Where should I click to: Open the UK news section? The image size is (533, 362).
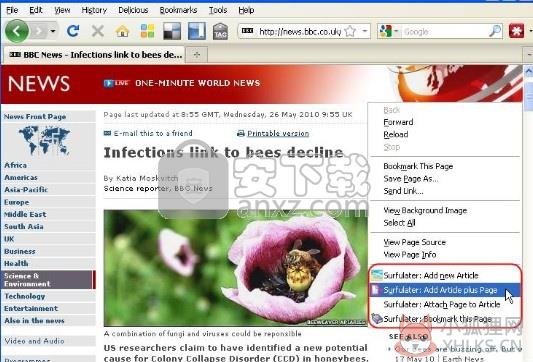coord(9,239)
